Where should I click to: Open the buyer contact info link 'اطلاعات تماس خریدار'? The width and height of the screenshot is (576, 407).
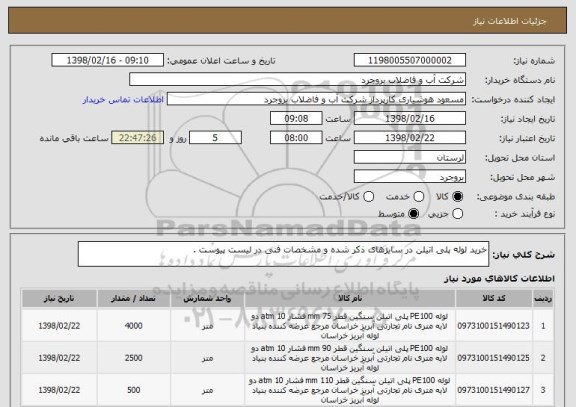tap(123, 100)
